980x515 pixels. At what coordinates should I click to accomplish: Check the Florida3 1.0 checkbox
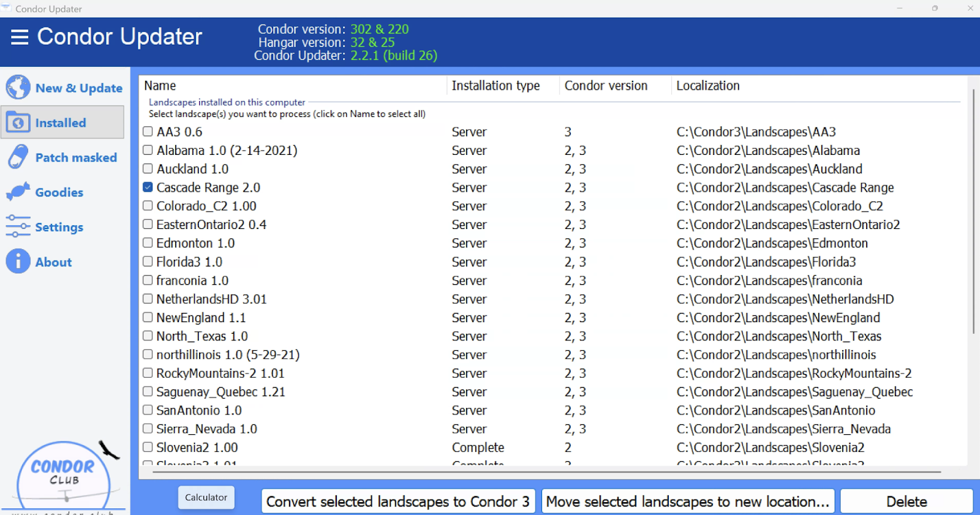[x=148, y=261]
